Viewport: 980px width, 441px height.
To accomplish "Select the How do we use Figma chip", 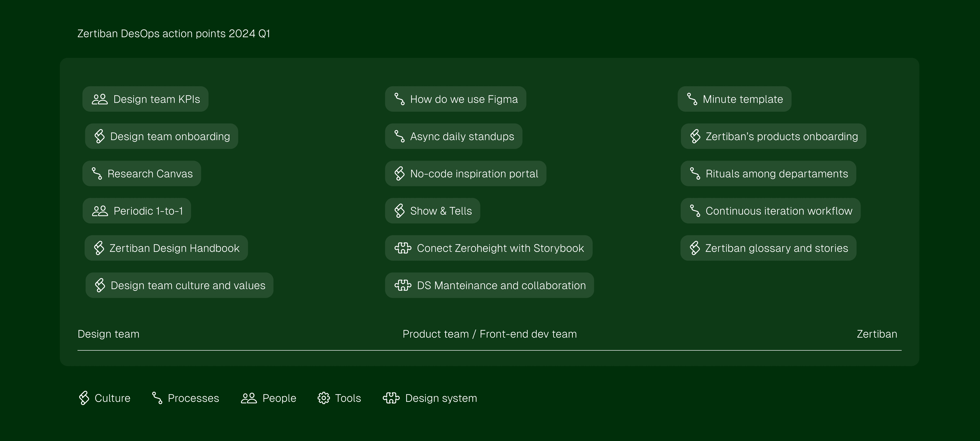I will click(455, 99).
